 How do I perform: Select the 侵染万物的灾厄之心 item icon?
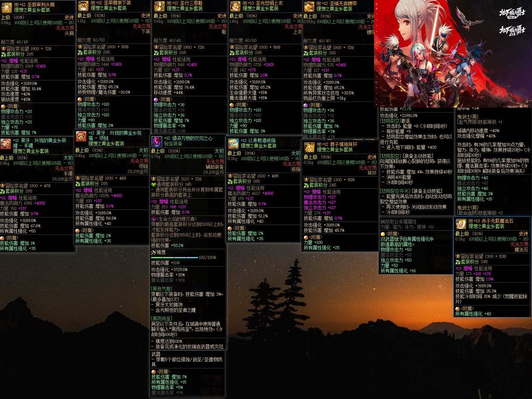click(157, 142)
